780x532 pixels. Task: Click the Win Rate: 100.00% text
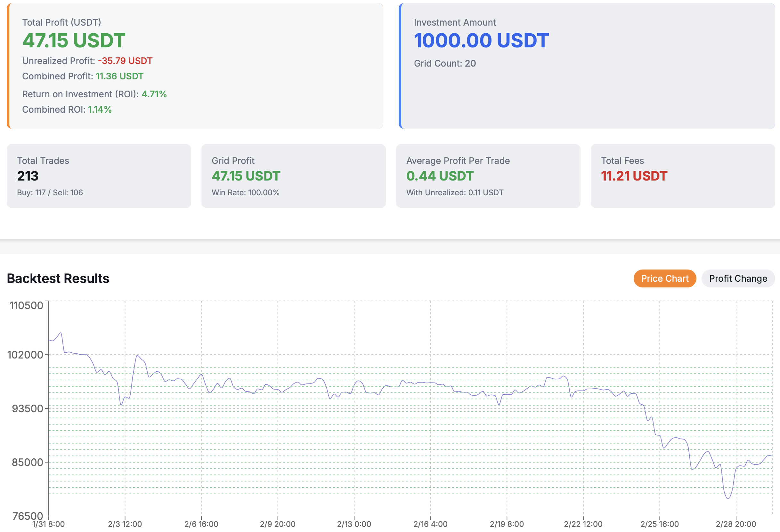click(x=245, y=193)
